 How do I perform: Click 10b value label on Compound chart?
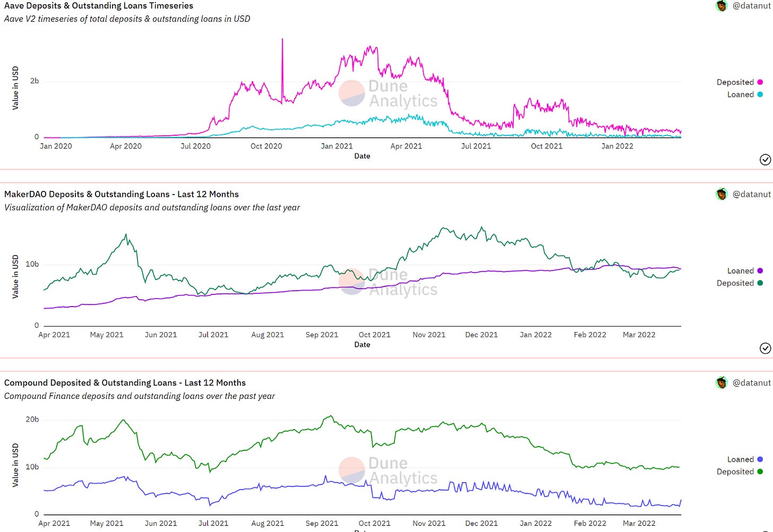click(x=32, y=467)
